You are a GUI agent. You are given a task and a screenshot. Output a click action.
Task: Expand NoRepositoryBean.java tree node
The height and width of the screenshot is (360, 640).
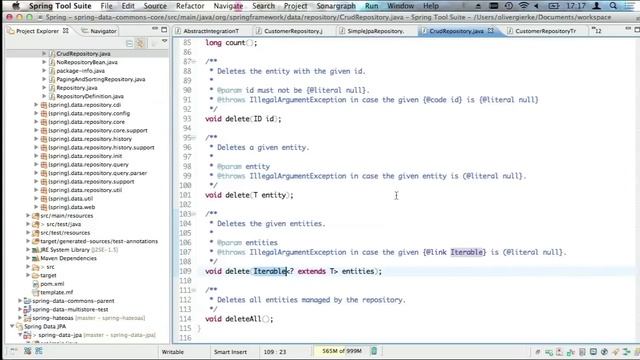click(x=44, y=62)
